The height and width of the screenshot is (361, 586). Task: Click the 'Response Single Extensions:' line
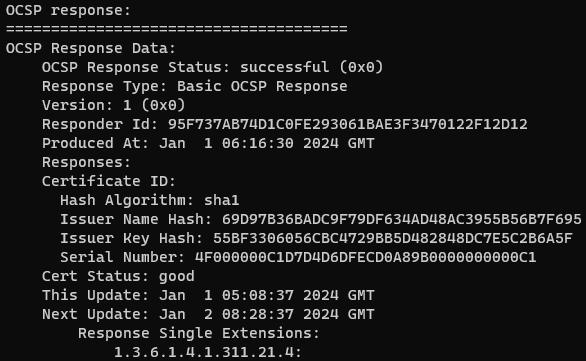point(199,334)
